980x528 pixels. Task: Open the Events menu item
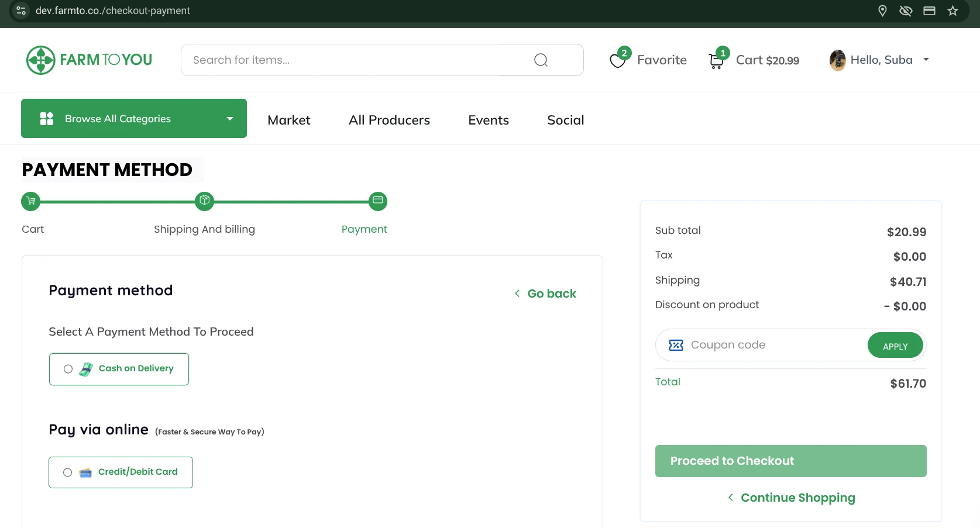488,120
